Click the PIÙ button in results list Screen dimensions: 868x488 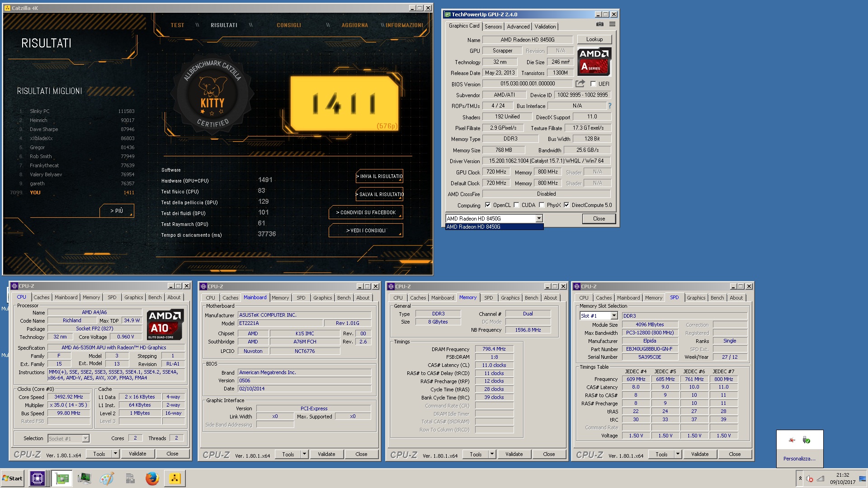[x=117, y=211]
